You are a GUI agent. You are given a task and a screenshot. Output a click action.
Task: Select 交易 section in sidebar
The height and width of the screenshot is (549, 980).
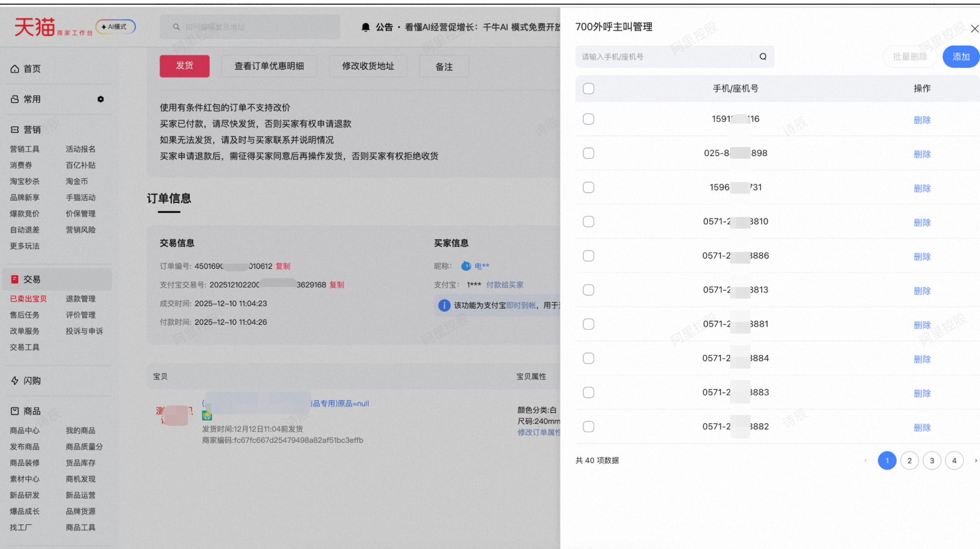point(57,279)
